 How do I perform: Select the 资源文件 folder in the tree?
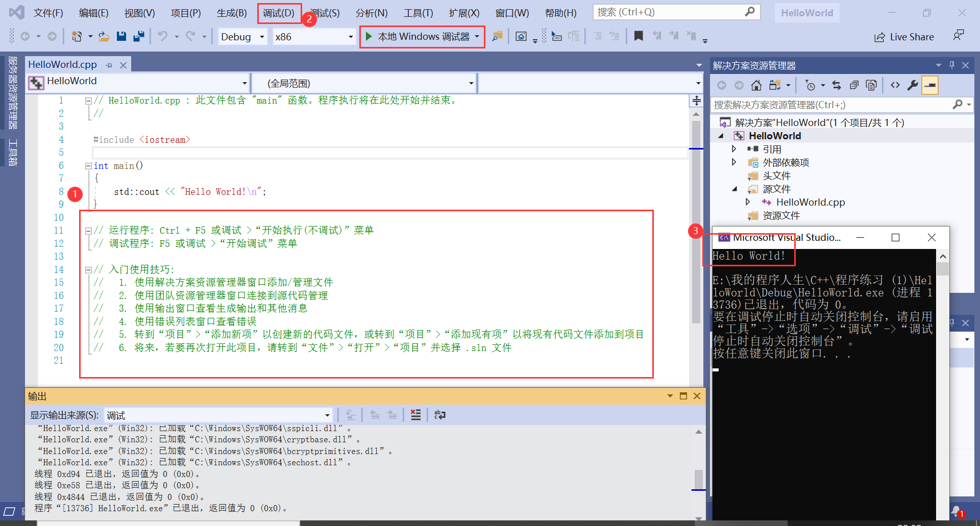tap(781, 216)
